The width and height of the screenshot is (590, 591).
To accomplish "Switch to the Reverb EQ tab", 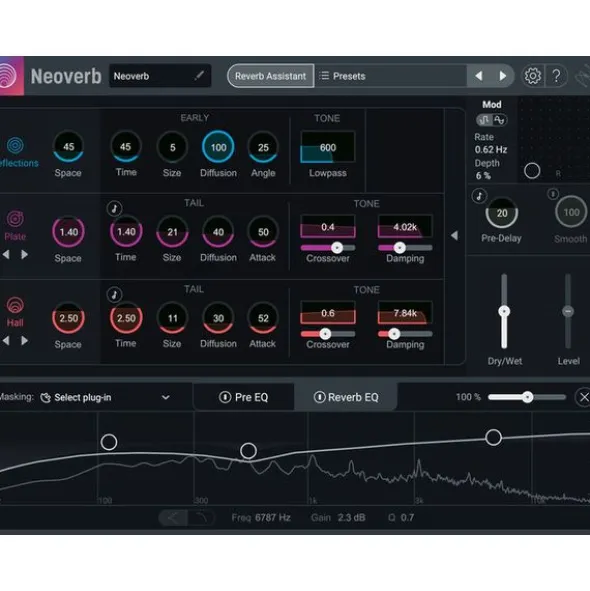I will click(x=346, y=397).
